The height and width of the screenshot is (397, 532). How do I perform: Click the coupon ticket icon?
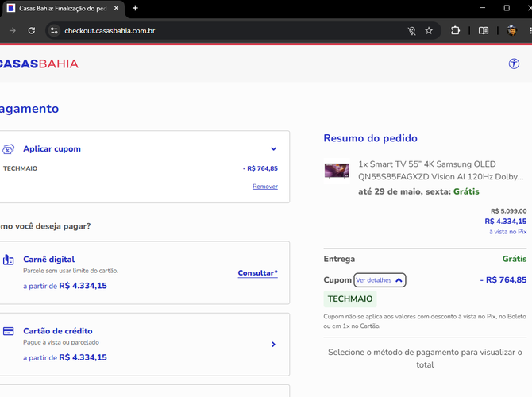point(9,149)
